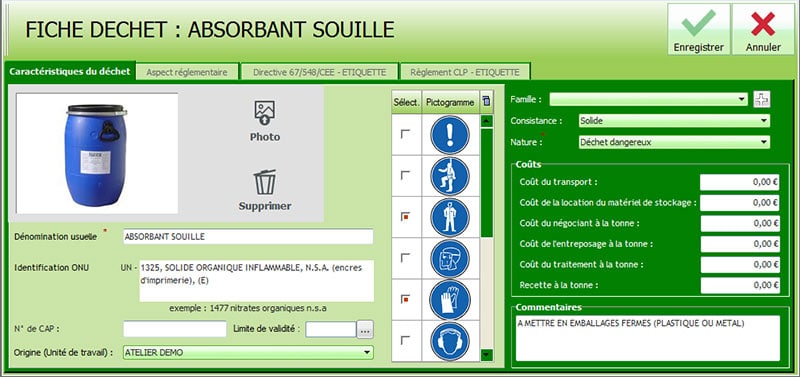Click the example text 'exemple : 1477 nitrates organiques n.s.a'
This screenshot has height=377, width=800.
point(248,308)
